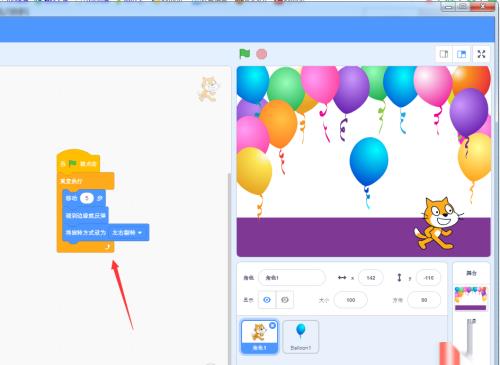Delete the selected cat sprite
The image size is (500, 365).
tap(272, 325)
